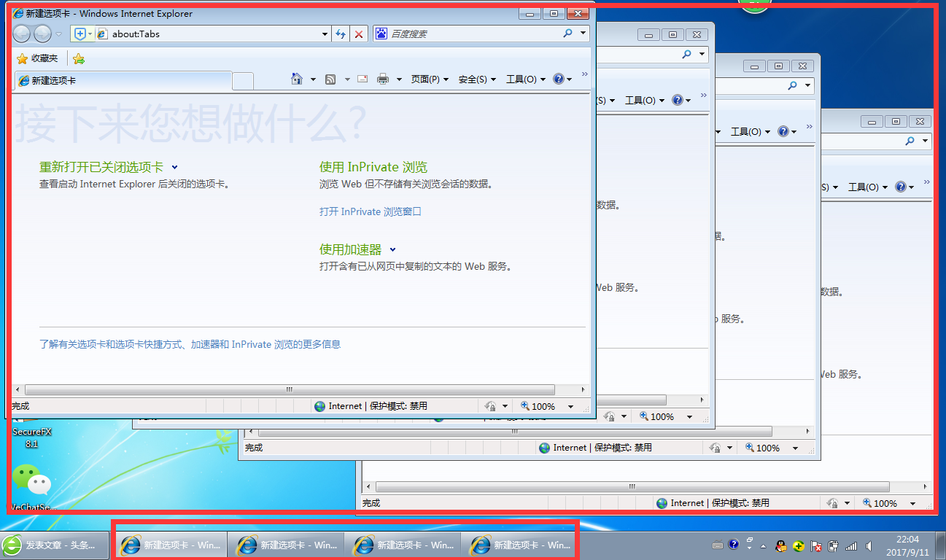Open 百度搜索 by clicking its search magnifier icon

[566, 34]
